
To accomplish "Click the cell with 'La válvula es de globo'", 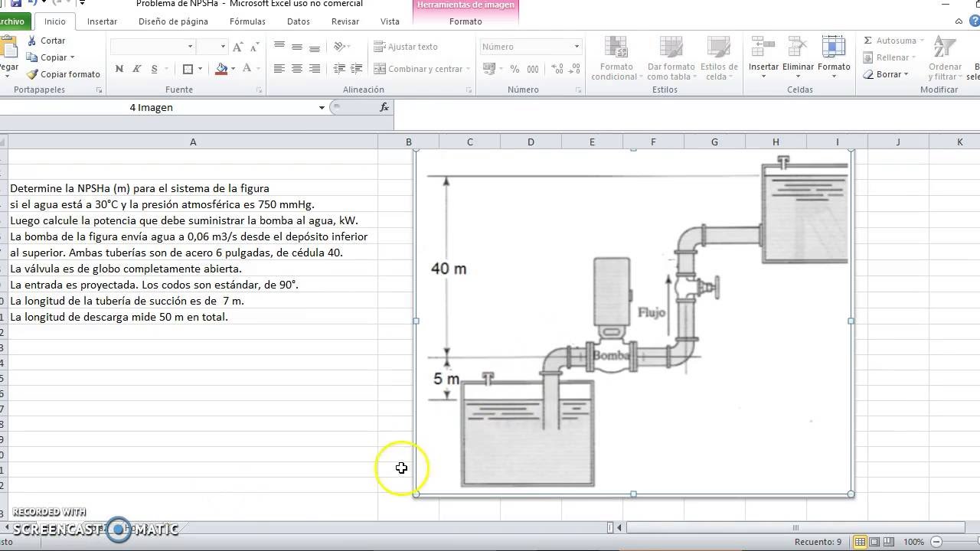I will click(x=193, y=269).
